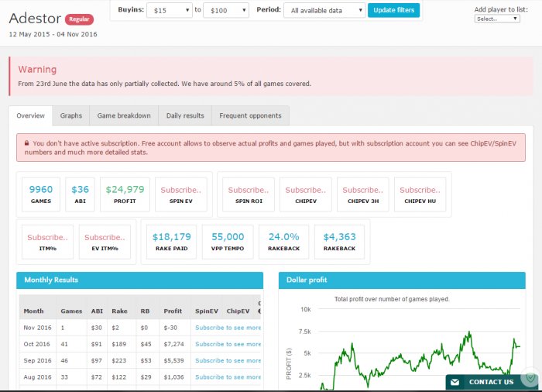The width and height of the screenshot is (542, 392).
Task: Click Subscribe link for Nov 2016 row
Action: click(228, 327)
